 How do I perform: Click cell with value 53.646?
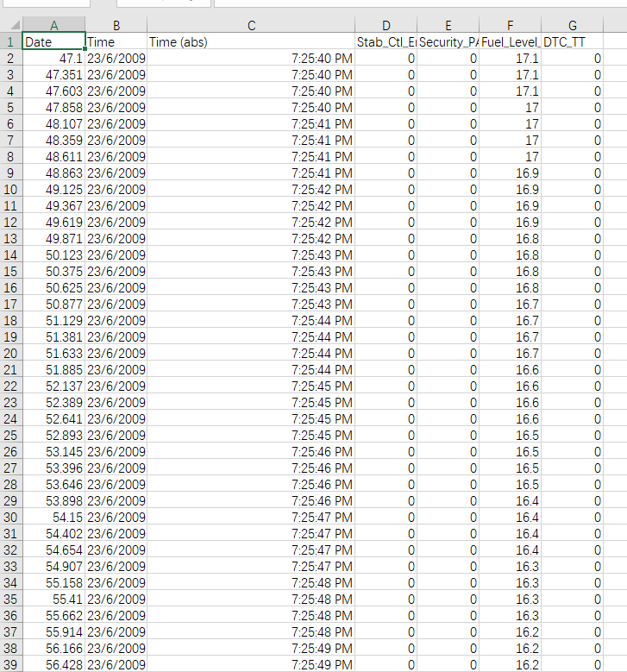coord(53,484)
